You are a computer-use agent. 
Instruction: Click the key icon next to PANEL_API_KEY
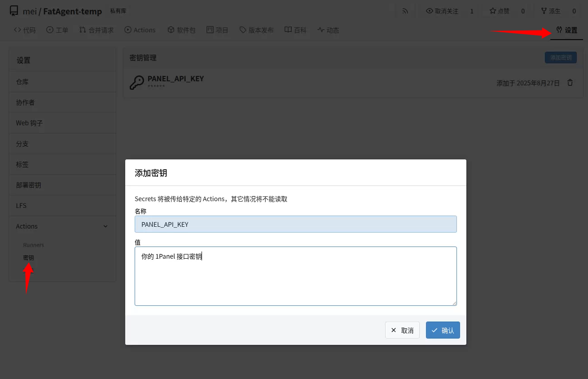(x=137, y=83)
